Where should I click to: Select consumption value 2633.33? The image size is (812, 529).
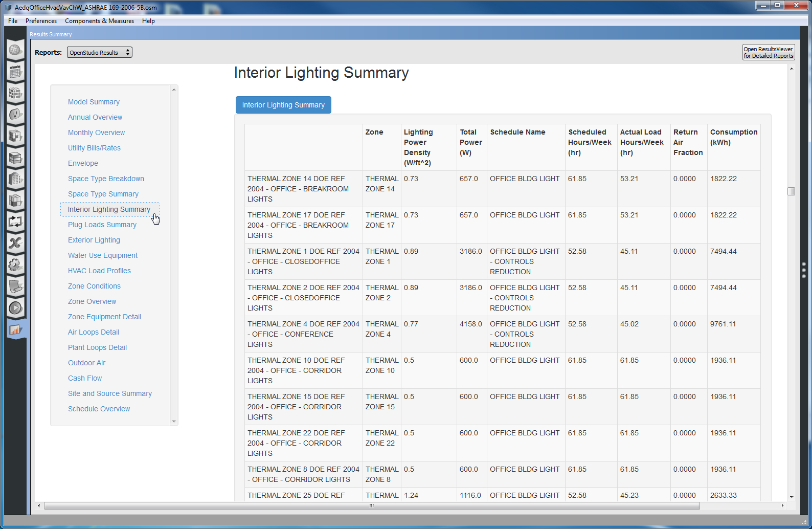tap(723, 495)
